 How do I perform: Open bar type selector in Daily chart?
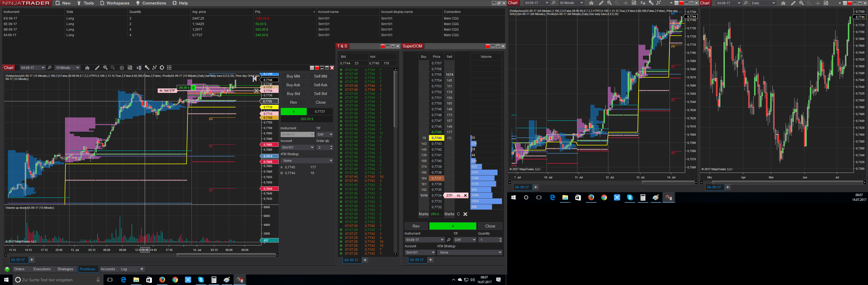pos(783,3)
